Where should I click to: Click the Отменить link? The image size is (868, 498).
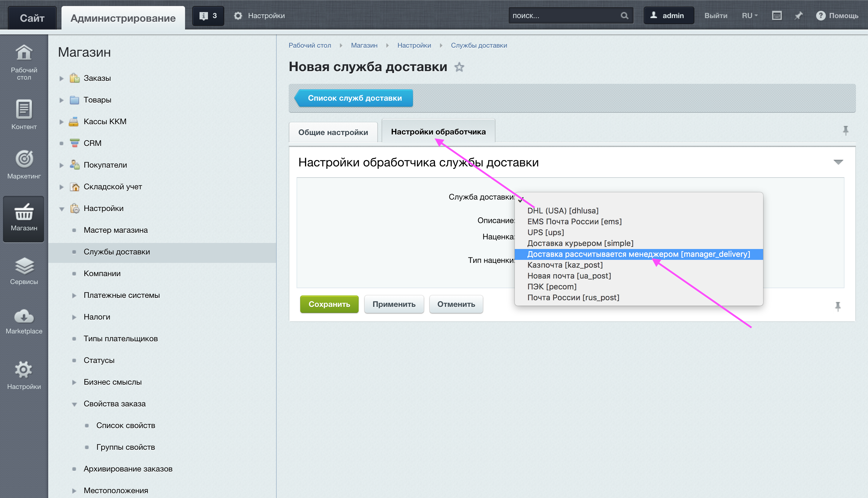[x=455, y=304]
